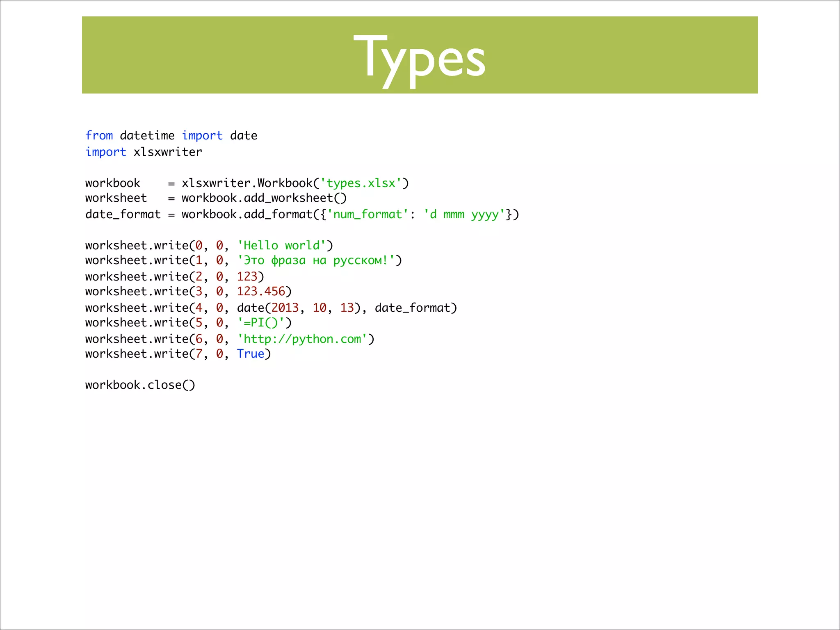Click the line 'from datetime import date'

(x=171, y=135)
